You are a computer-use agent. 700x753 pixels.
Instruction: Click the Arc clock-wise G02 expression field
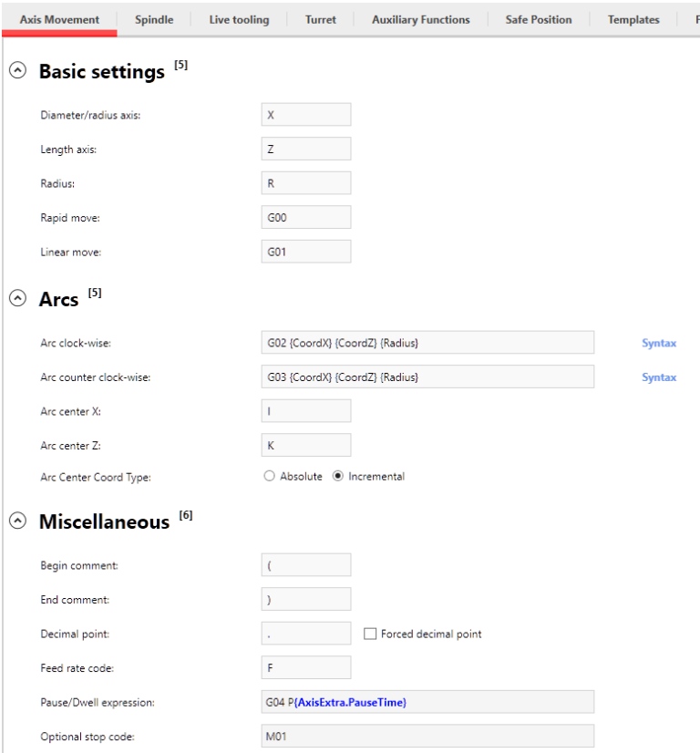coord(427,343)
